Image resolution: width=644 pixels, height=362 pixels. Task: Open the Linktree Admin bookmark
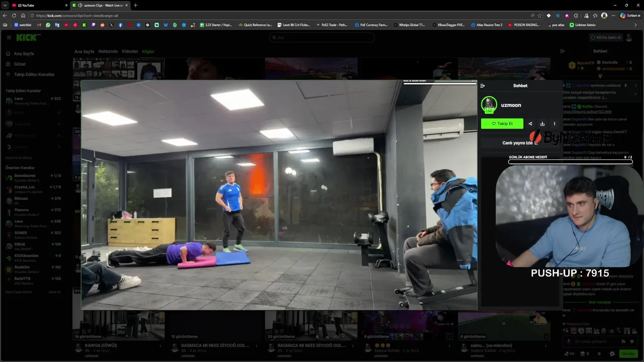583,25
